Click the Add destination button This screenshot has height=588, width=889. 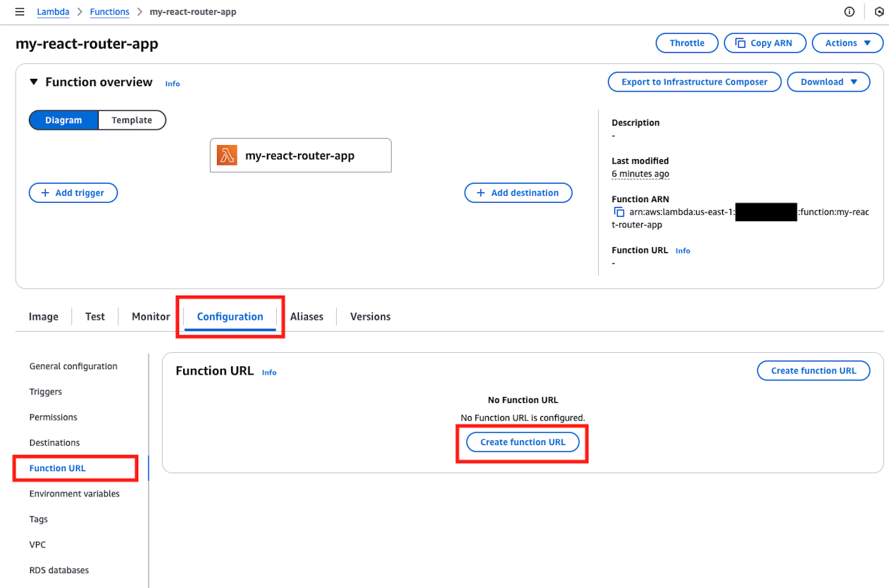[518, 193]
